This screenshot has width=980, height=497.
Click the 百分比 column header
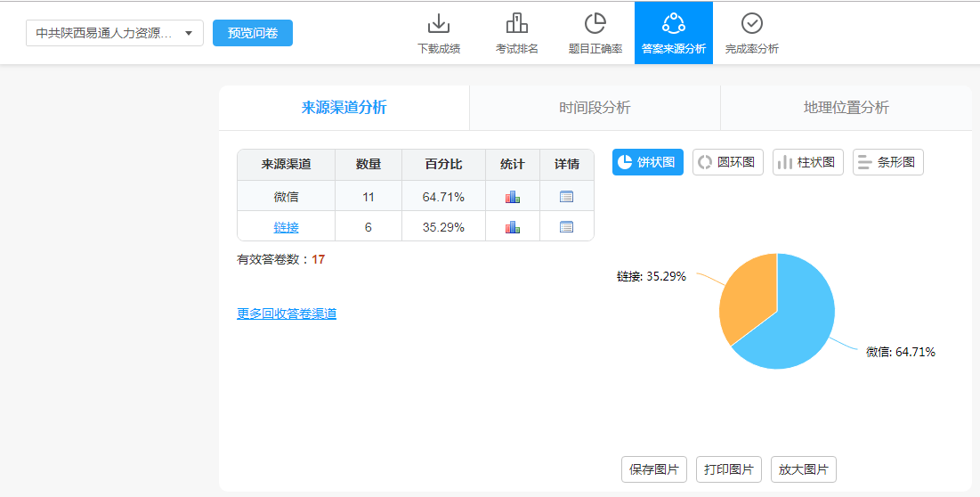(443, 165)
